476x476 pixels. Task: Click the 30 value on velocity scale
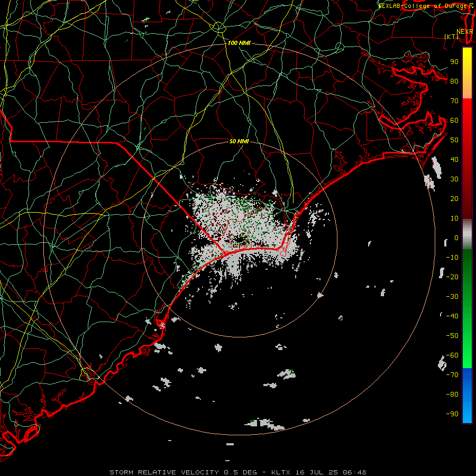pyautogui.click(x=454, y=179)
